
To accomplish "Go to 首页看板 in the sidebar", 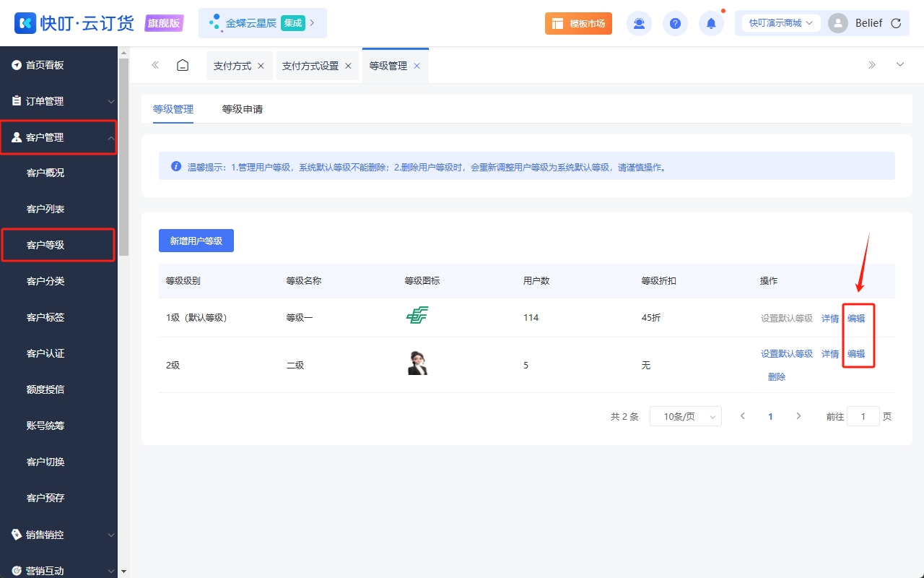I will [x=58, y=65].
